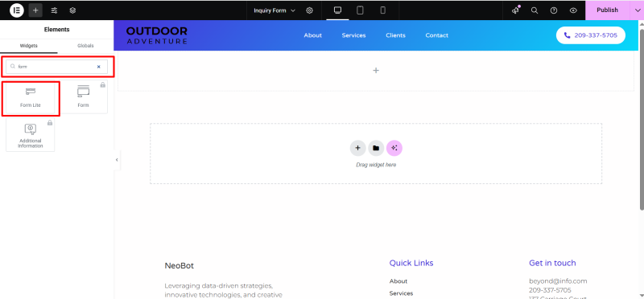Open page settings gear icon
This screenshot has width=644, height=299.
pos(310,10)
